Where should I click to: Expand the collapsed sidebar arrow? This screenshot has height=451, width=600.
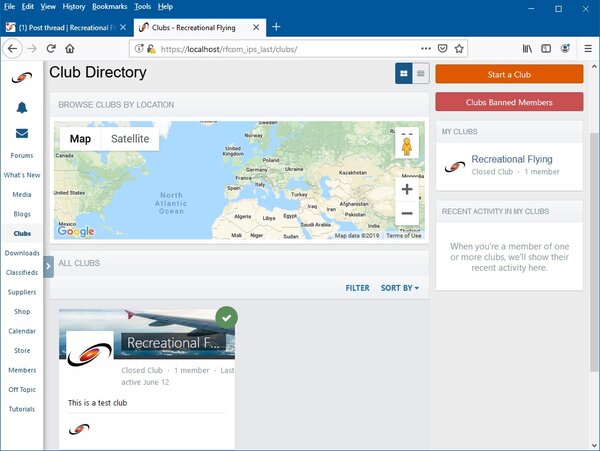(x=48, y=265)
